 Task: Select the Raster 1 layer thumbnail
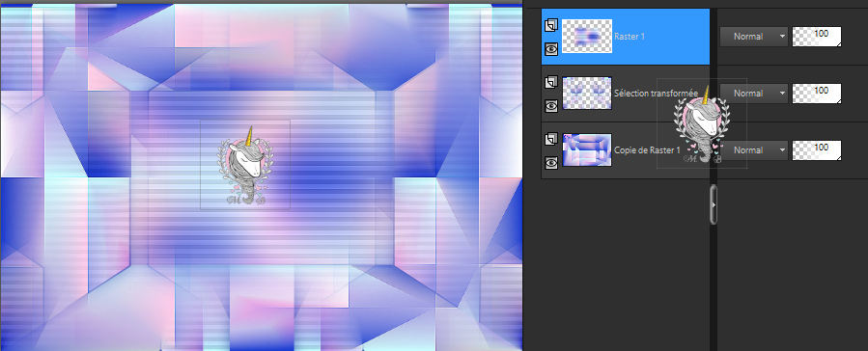(x=587, y=36)
